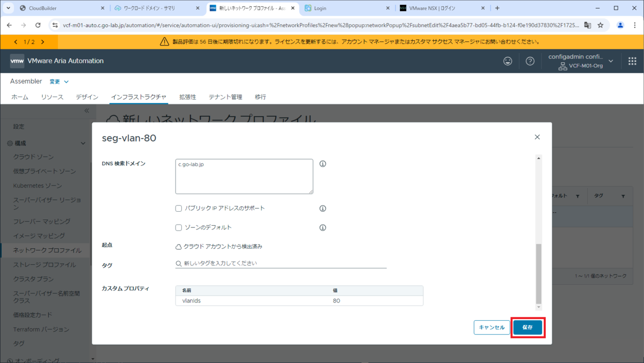The height and width of the screenshot is (363, 644).
Task: Click the browser forward arrow
Action: [x=23, y=25]
